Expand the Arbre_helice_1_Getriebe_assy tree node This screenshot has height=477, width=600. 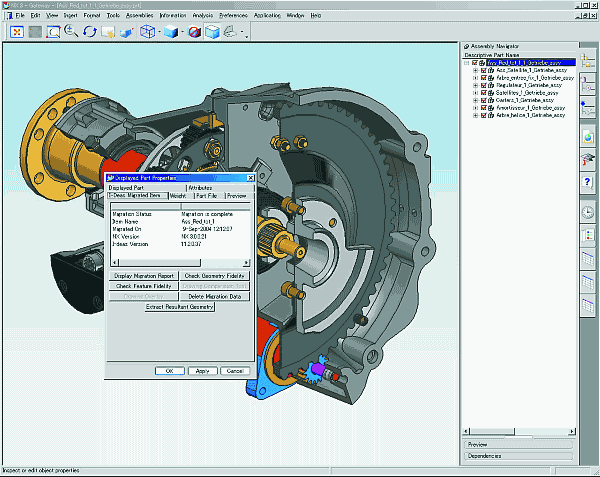(474, 115)
